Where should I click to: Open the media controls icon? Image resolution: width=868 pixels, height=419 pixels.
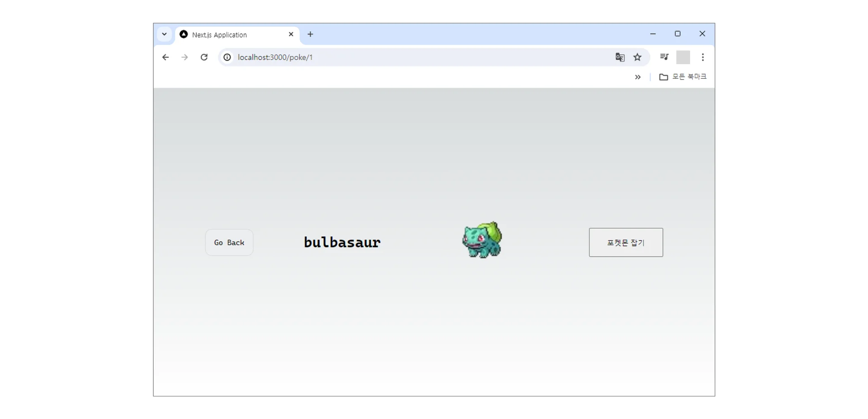pyautogui.click(x=664, y=57)
